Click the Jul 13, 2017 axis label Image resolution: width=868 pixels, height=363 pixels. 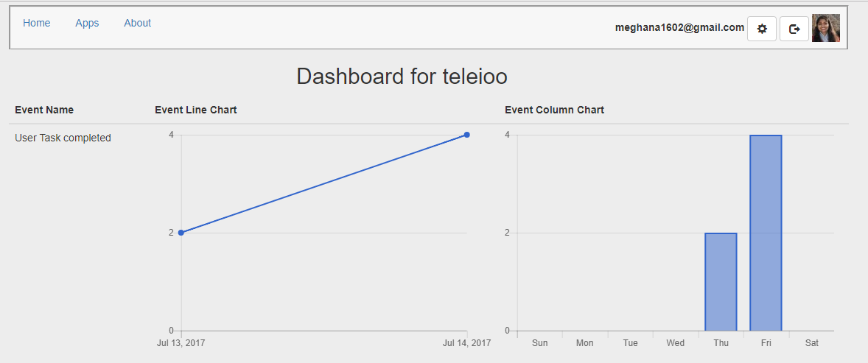181,342
